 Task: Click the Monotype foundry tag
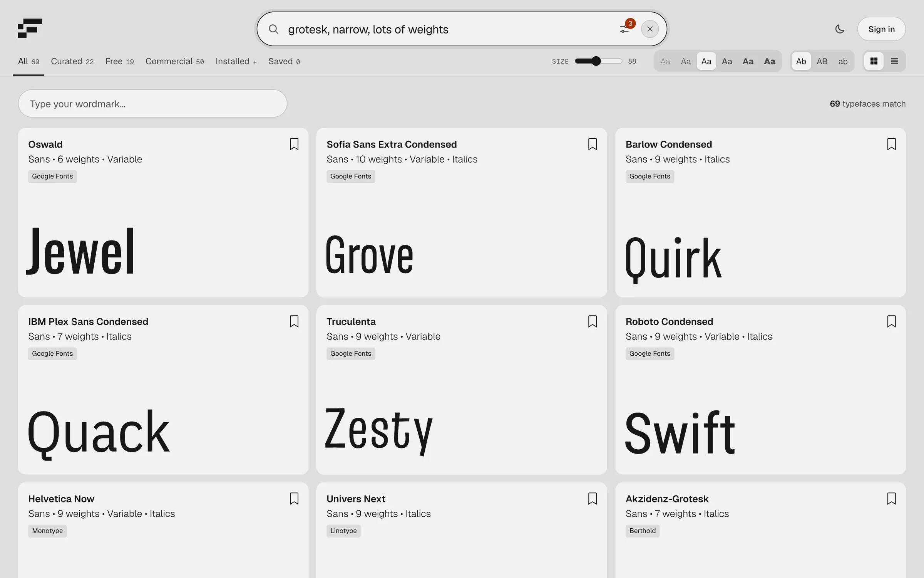point(47,531)
